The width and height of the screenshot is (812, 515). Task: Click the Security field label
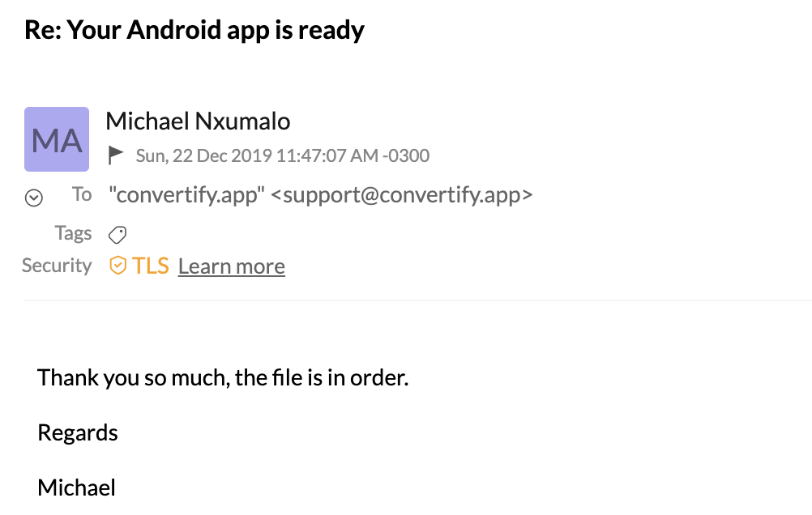tap(57, 266)
